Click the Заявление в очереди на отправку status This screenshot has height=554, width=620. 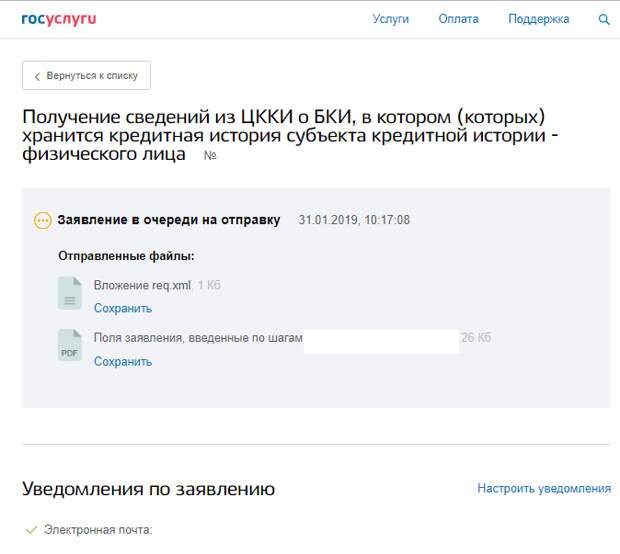coord(169,220)
